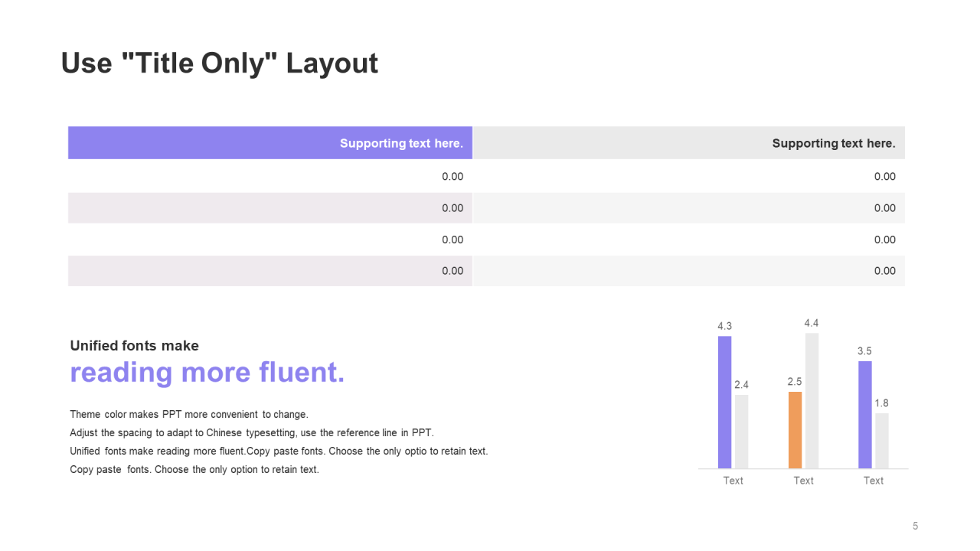Click the slide title "Use Title Only Layout"
This screenshot has width=980, height=551.
[219, 63]
